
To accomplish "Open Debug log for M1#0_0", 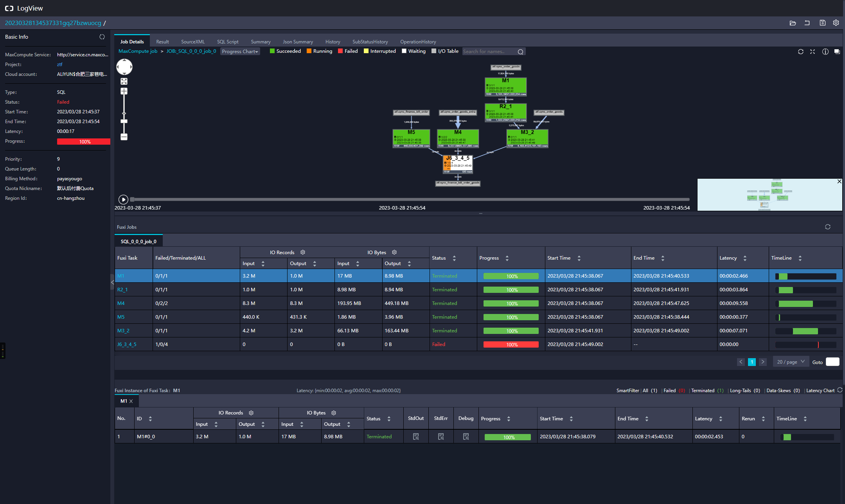I will point(466,436).
